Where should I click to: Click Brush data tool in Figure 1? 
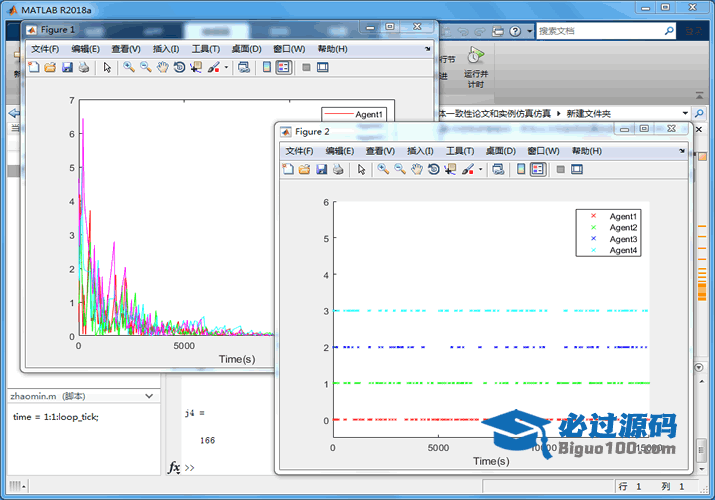tap(214, 67)
